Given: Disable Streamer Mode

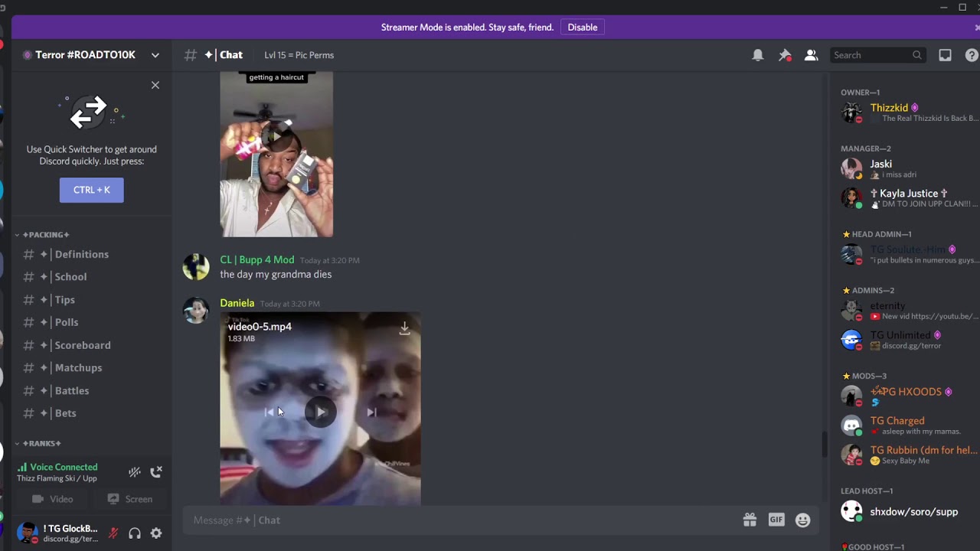Looking at the screenshot, I should coord(583,27).
